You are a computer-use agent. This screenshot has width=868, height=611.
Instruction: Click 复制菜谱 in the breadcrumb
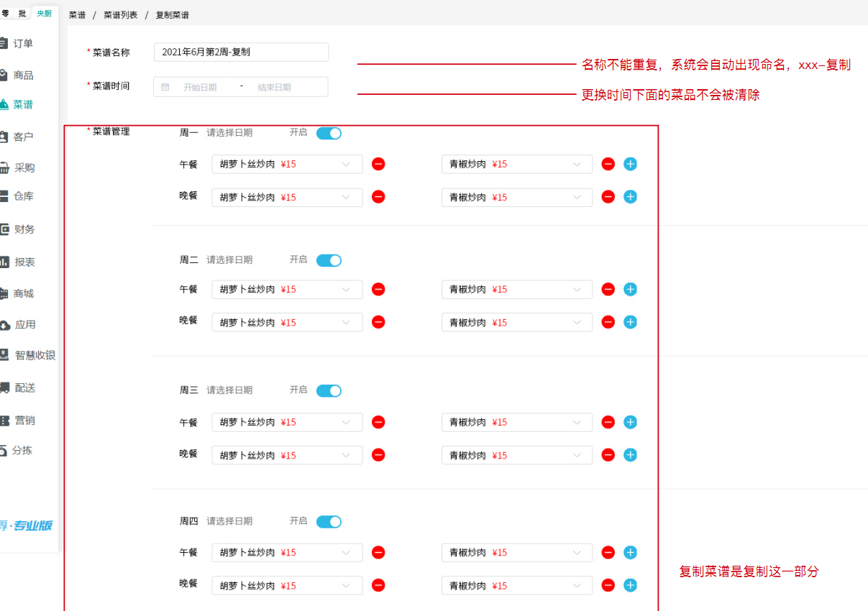click(173, 14)
